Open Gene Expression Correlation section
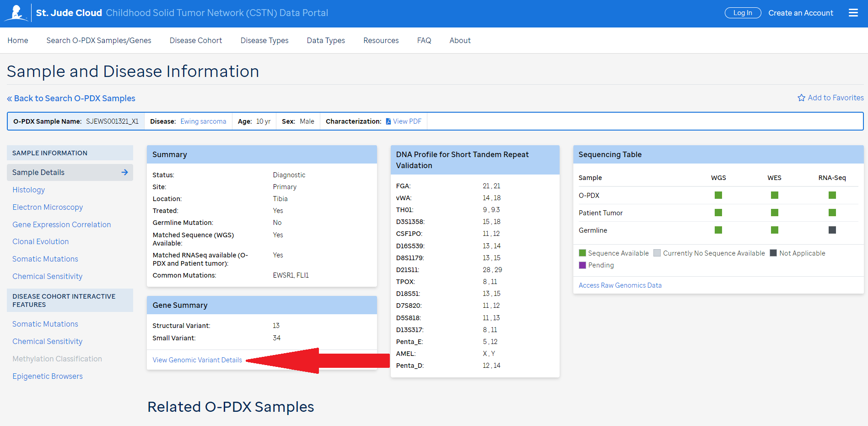The height and width of the screenshot is (426, 868). (x=62, y=224)
